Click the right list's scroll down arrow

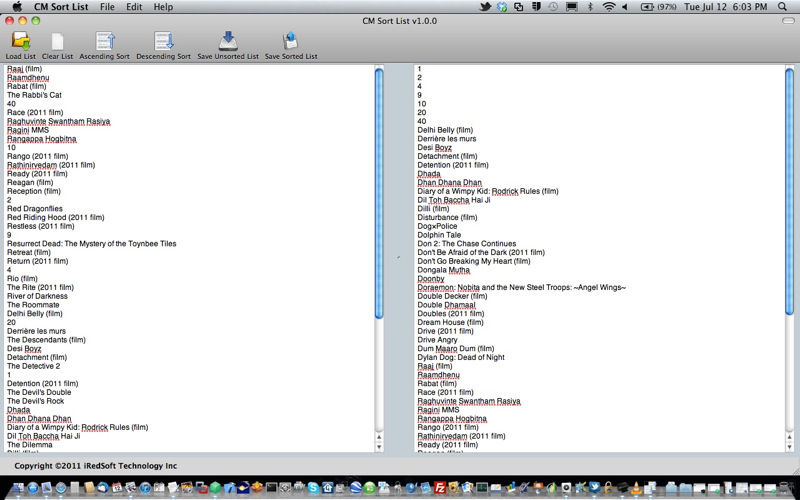[x=789, y=447]
